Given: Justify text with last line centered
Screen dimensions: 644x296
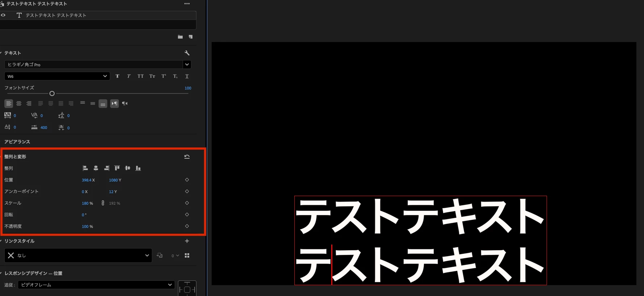Looking at the screenshot, I should tap(51, 104).
